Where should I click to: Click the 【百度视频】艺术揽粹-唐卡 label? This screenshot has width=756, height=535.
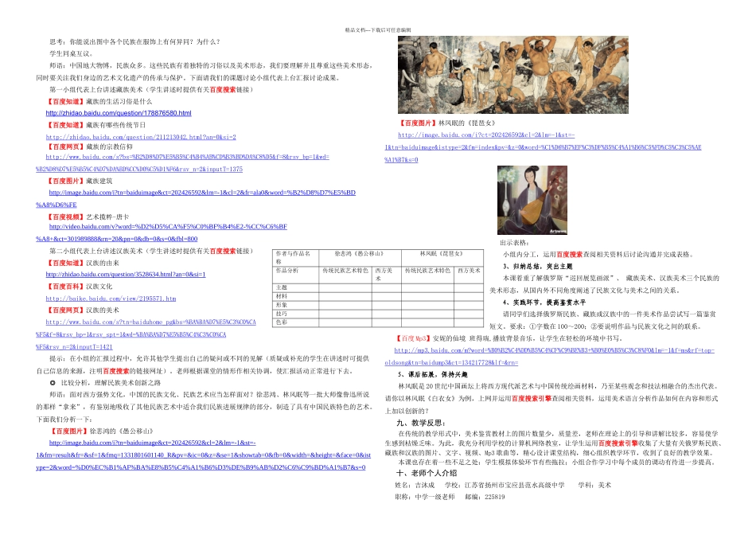[x=88, y=217]
